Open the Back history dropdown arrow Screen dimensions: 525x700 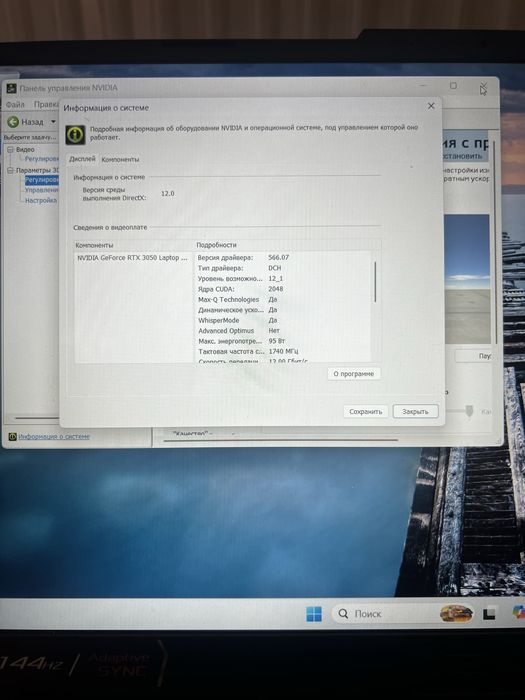pyautogui.click(x=53, y=121)
